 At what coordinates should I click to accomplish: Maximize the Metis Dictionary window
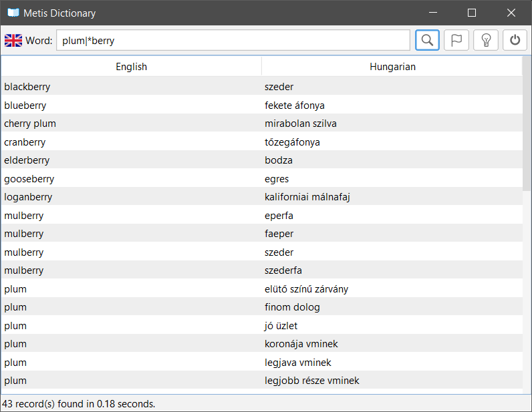click(x=472, y=13)
